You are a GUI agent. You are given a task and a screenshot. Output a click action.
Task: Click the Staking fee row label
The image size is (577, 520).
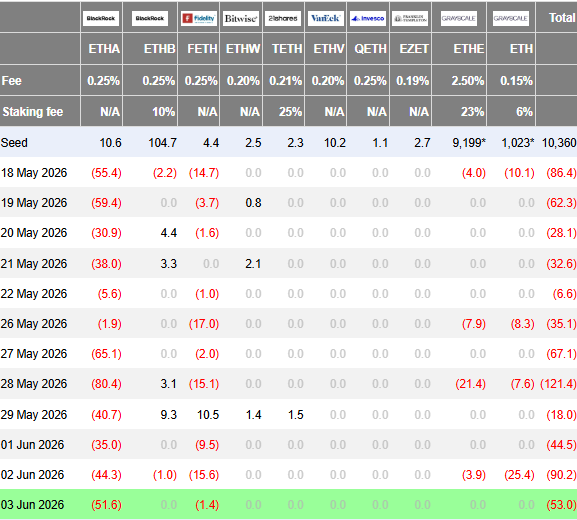point(33,112)
